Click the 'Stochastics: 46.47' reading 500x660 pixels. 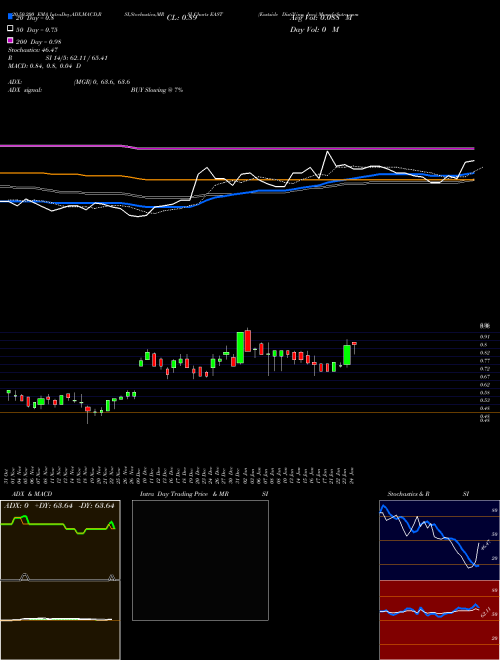33,50
